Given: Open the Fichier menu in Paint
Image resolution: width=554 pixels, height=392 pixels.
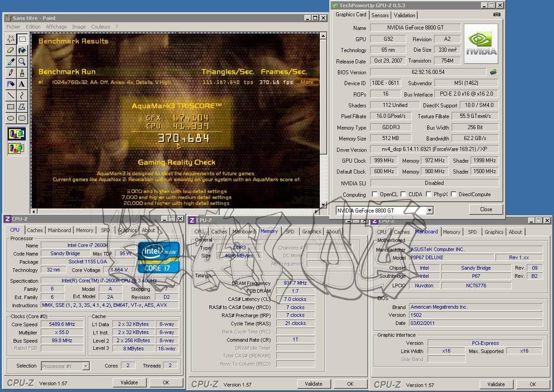Looking at the screenshot, I should (x=14, y=27).
